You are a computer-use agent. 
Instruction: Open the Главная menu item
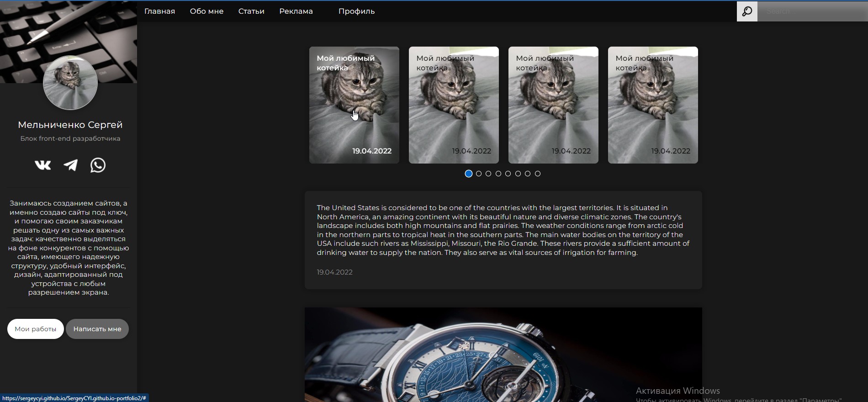coord(159,11)
